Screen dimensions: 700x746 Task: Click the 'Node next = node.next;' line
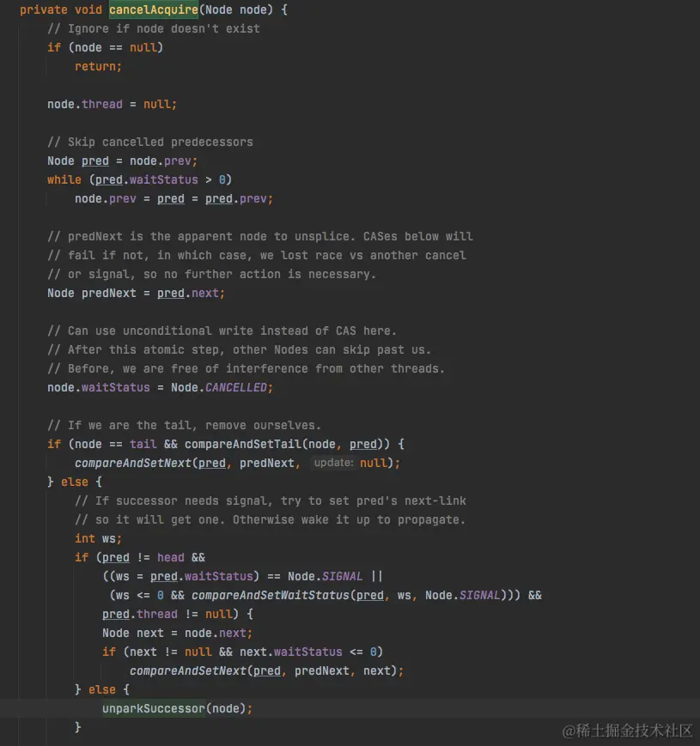pyautogui.click(x=177, y=633)
